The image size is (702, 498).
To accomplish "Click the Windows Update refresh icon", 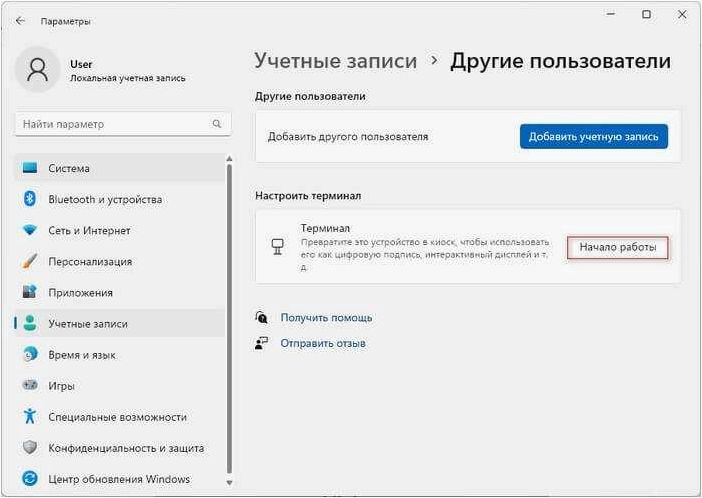I will pos(30,479).
